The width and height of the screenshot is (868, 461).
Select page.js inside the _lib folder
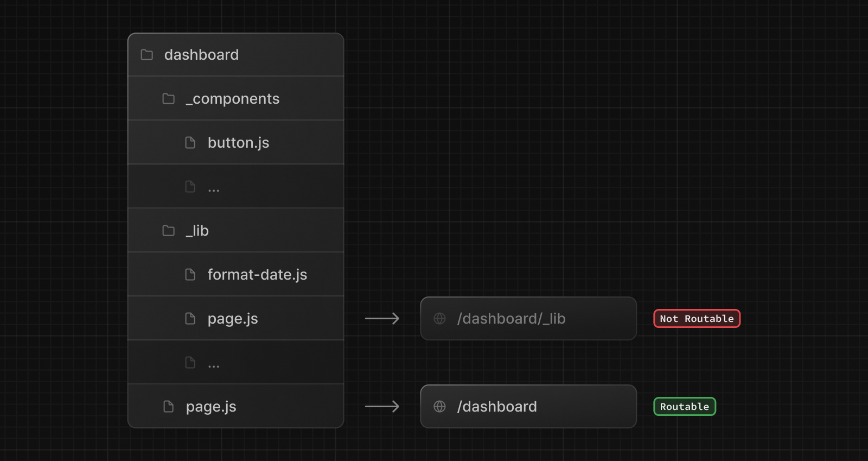pos(233,319)
